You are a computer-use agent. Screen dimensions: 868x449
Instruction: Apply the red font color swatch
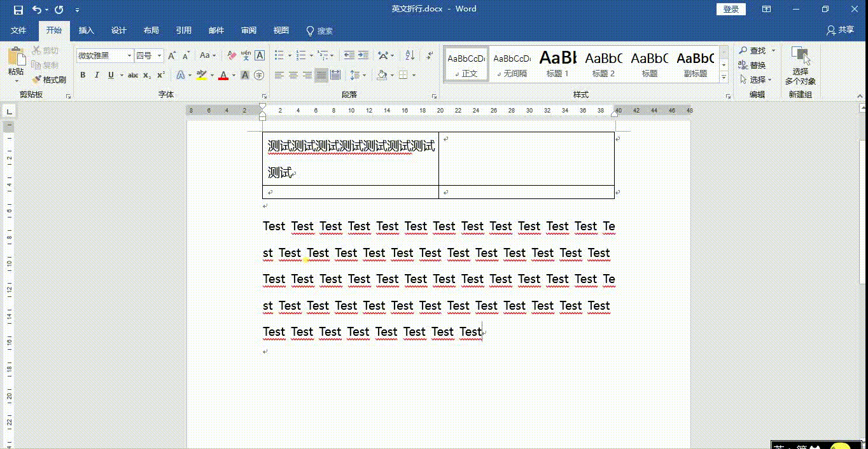(x=223, y=76)
